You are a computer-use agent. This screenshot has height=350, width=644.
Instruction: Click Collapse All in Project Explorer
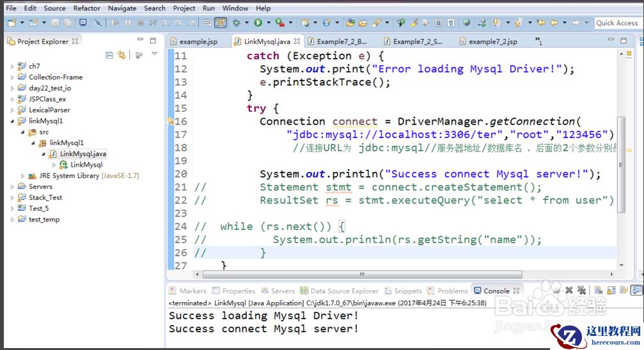[x=109, y=56]
